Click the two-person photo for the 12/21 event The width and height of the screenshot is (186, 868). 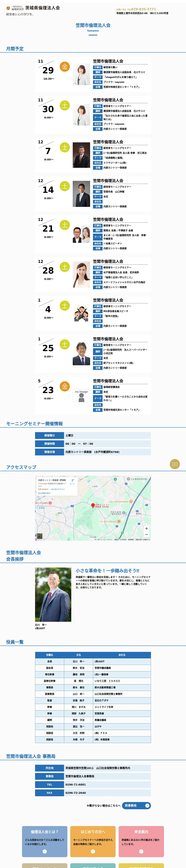(x=81, y=235)
